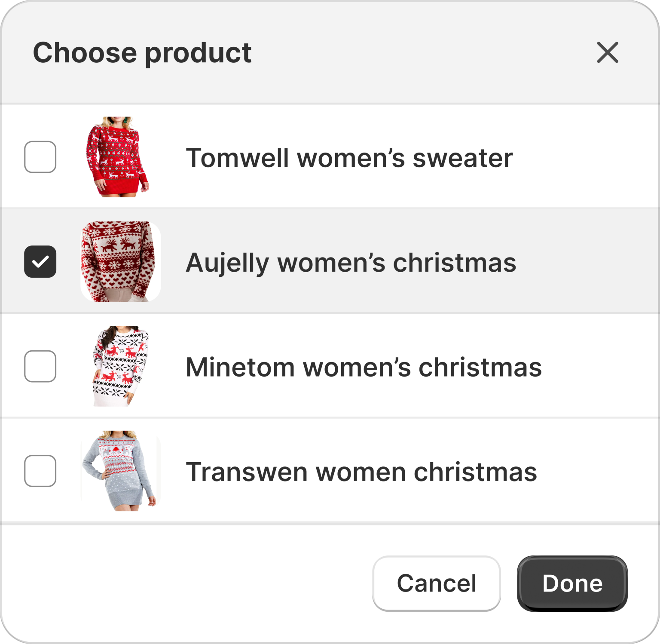The height and width of the screenshot is (644, 660).
Task: Select the gray Transwen sweater image
Action: click(119, 471)
